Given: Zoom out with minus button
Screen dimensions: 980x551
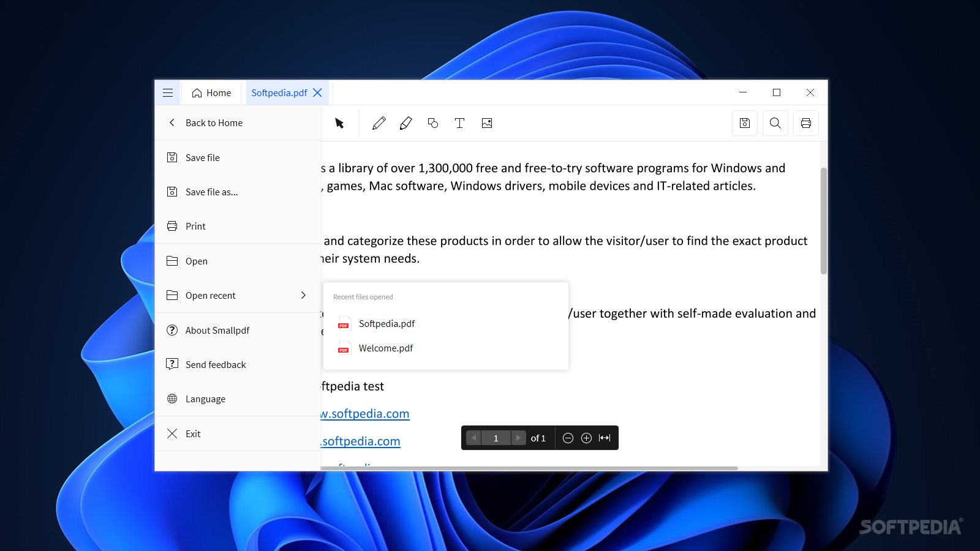Looking at the screenshot, I should pyautogui.click(x=568, y=438).
